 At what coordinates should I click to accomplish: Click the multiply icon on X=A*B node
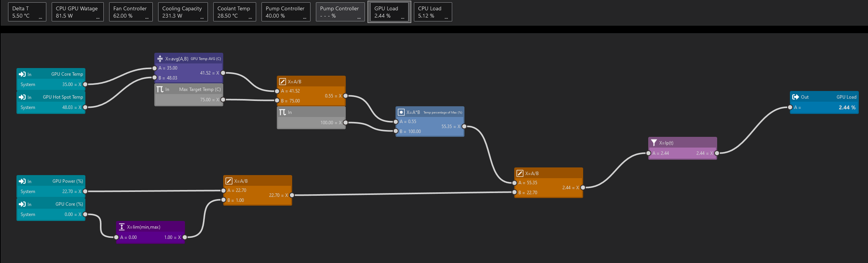[x=401, y=112]
